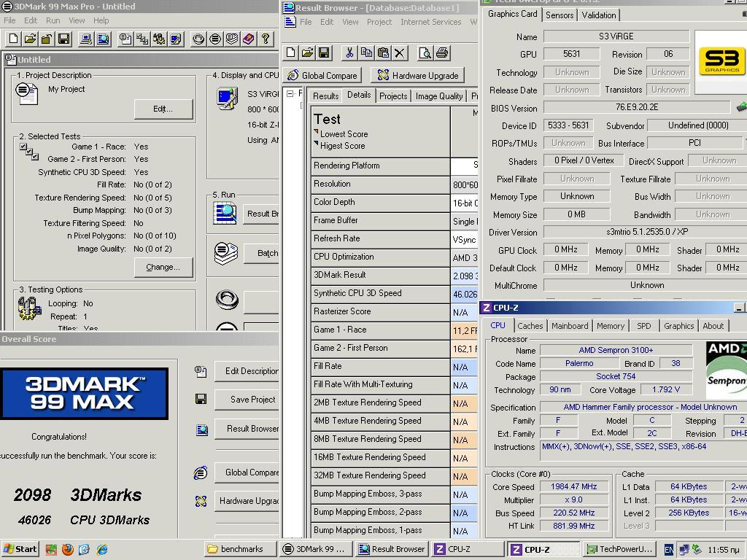Click Edit Description button in Overall Score
This screenshot has height=560, width=747.
[247, 371]
